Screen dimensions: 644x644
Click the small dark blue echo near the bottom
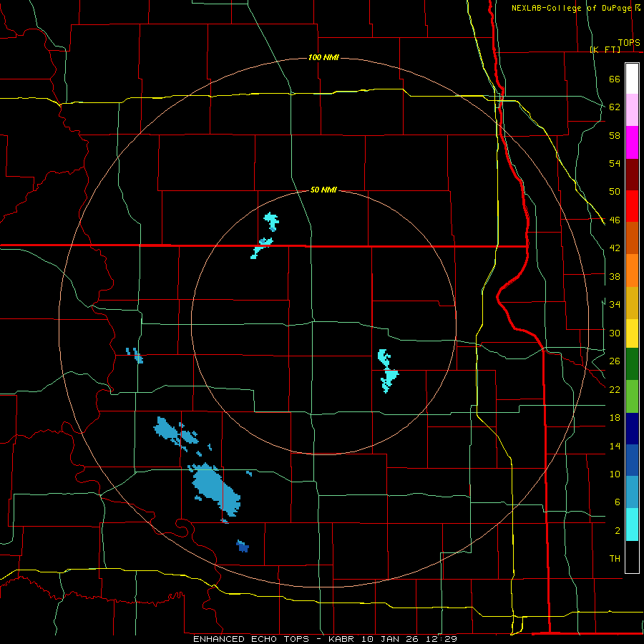243,546
